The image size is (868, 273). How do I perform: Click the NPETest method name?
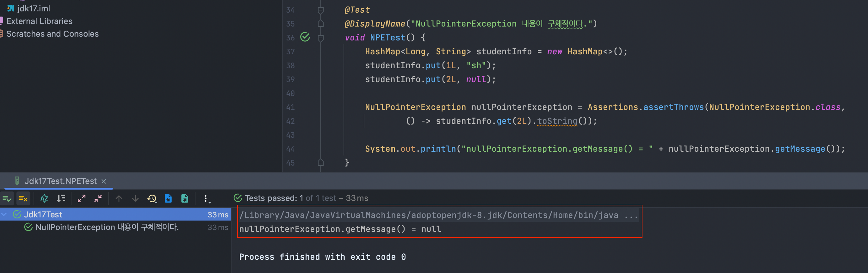(x=387, y=38)
